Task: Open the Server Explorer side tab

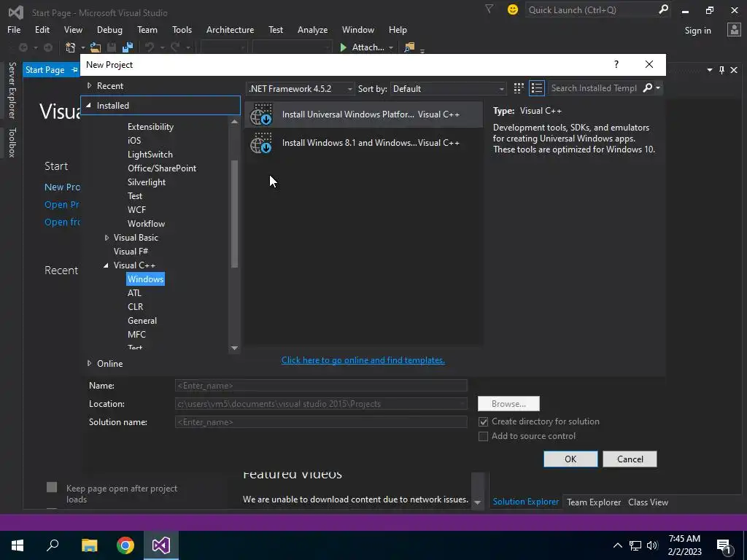Action: (12, 90)
